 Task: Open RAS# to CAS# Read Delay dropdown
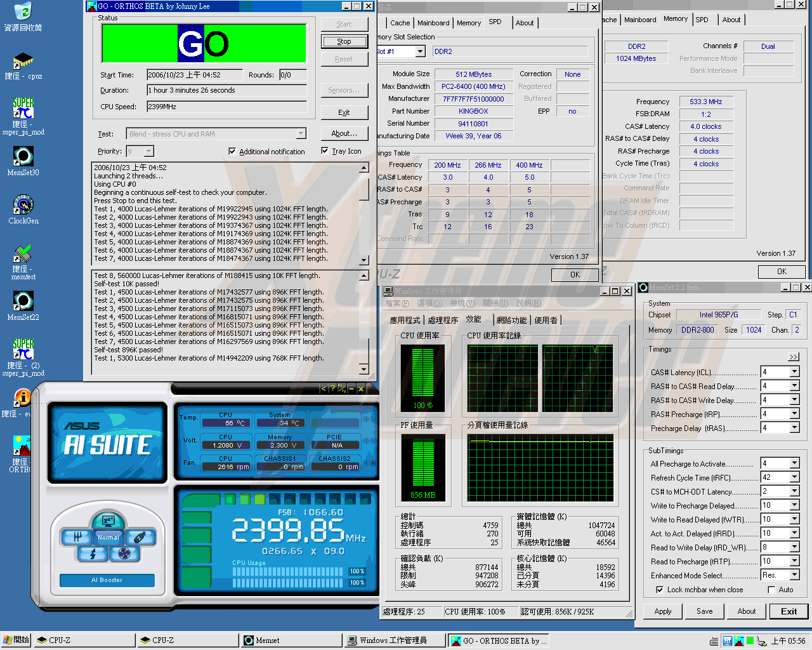pos(794,386)
